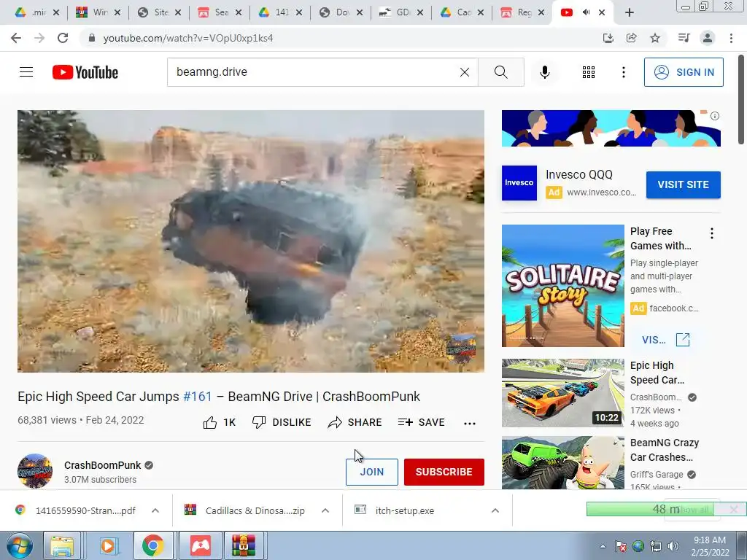Open the ad info icon on banner
Image resolution: width=747 pixels, height=560 pixels.
coord(715,116)
